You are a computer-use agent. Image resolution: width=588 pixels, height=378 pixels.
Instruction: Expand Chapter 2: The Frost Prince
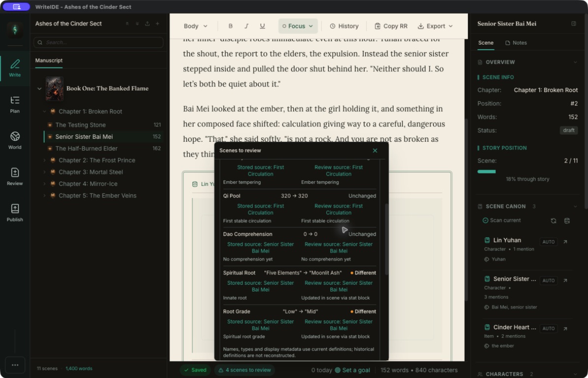click(44, 160)
